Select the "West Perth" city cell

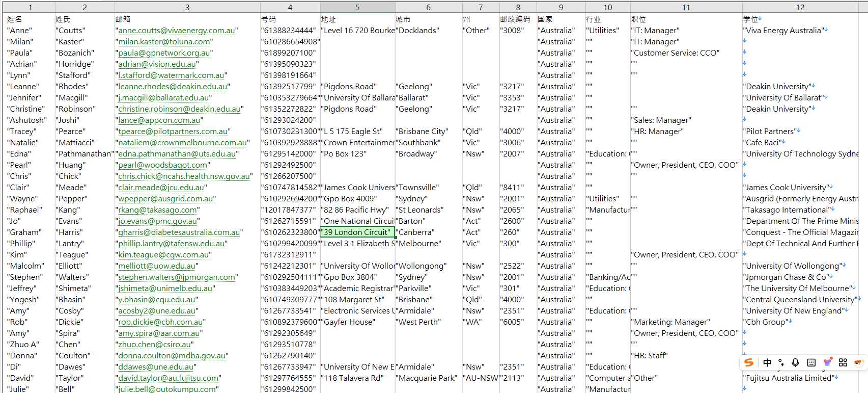(x=429, y=322)
